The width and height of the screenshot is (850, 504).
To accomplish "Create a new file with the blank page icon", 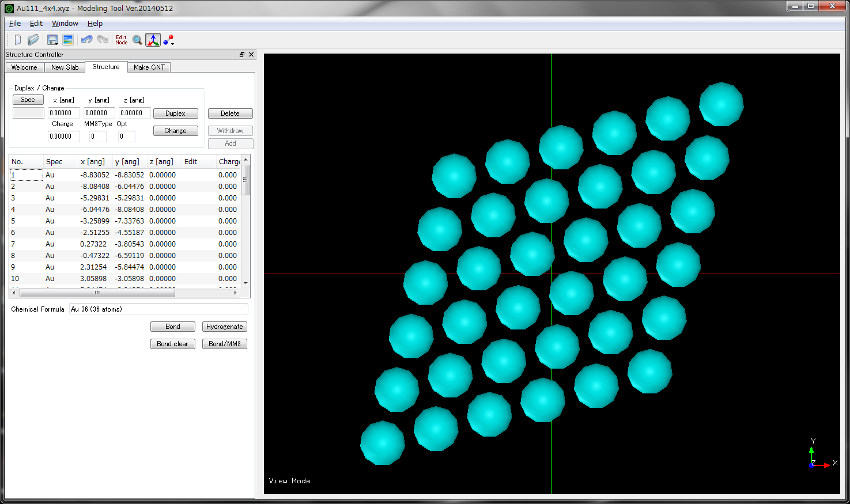I will click(x=18, y=40).
